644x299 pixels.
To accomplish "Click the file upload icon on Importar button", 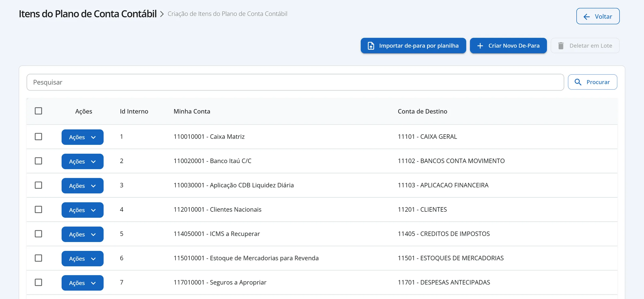I will [x=371, y=46].
